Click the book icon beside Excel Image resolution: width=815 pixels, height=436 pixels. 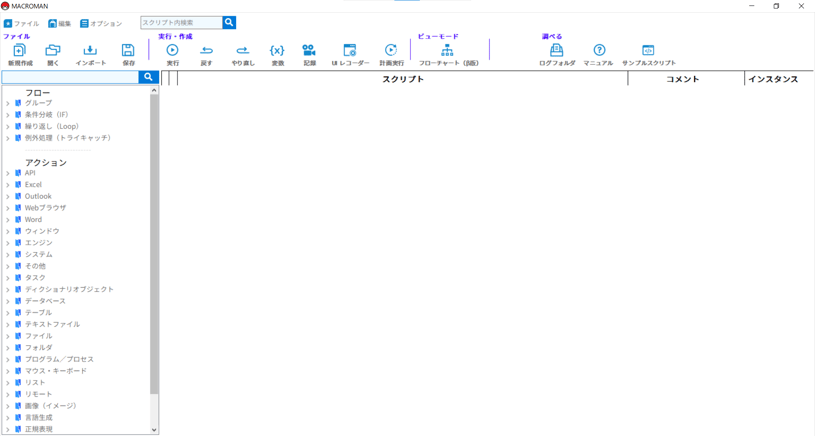tap(18, 184)
